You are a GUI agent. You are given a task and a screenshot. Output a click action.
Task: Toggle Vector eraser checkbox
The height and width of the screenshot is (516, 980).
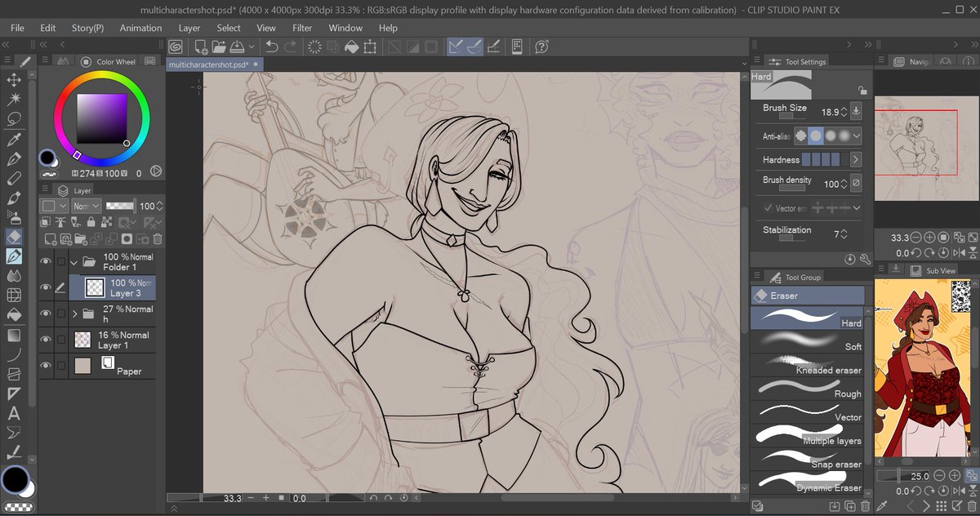tap(768, 208)
